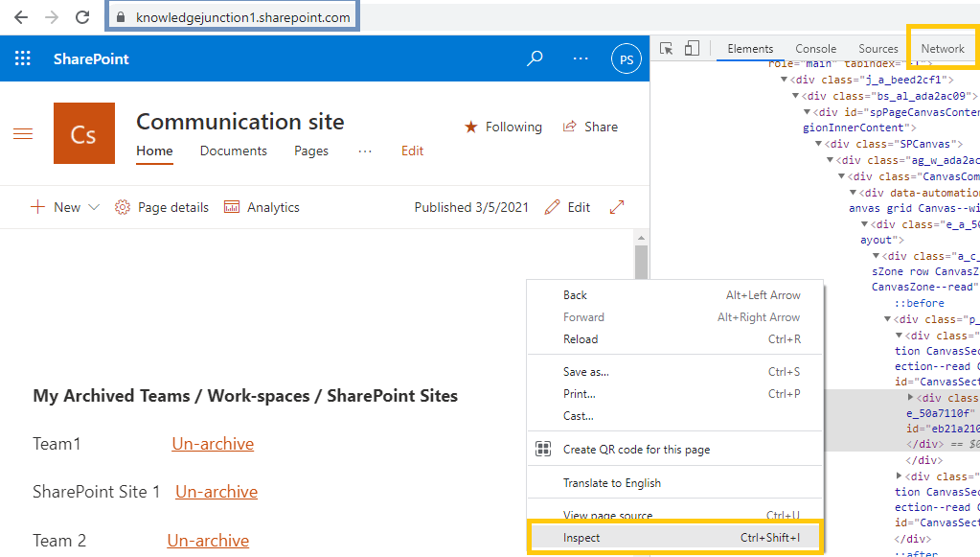Open the Home navigation tab
Image resolution: width=980 pixels, height=557 pixels.
[154, 151]
